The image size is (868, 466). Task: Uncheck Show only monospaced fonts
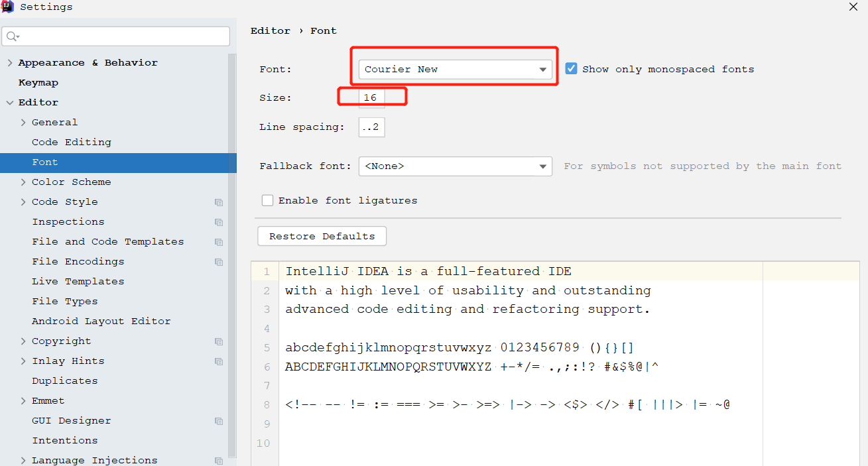[x=571, y=68]
